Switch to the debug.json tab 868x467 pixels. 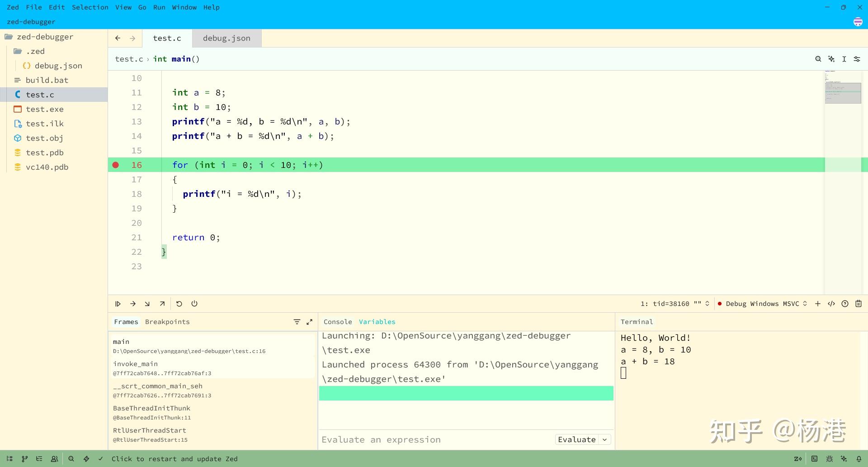pyautogui.click(x=226, y=38)
